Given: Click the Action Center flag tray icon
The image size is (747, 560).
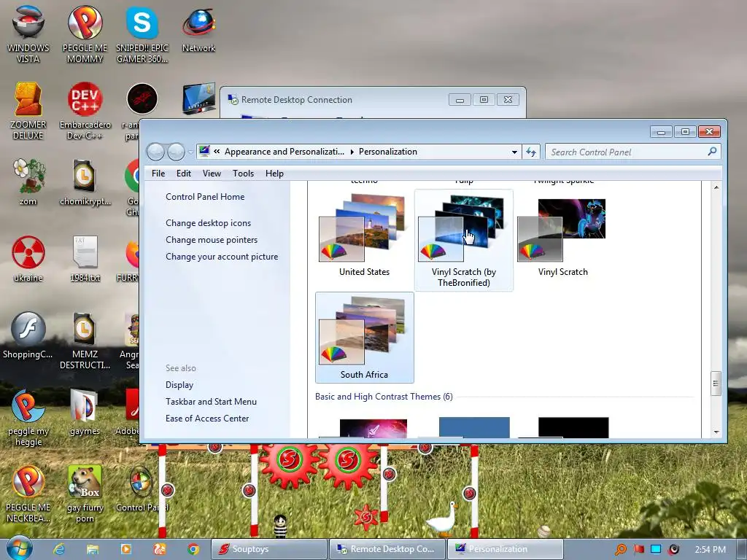Looking at the screenshot, I should click(x=638, y=549).
